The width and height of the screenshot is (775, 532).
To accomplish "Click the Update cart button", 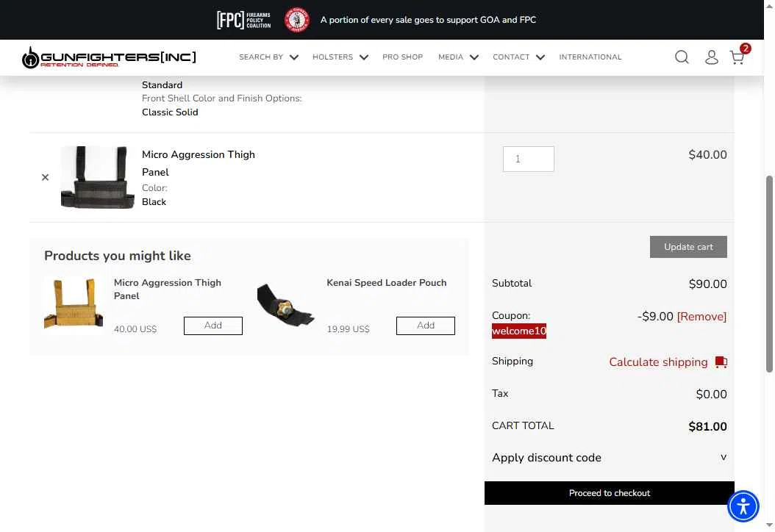I will tap(688, 247).
